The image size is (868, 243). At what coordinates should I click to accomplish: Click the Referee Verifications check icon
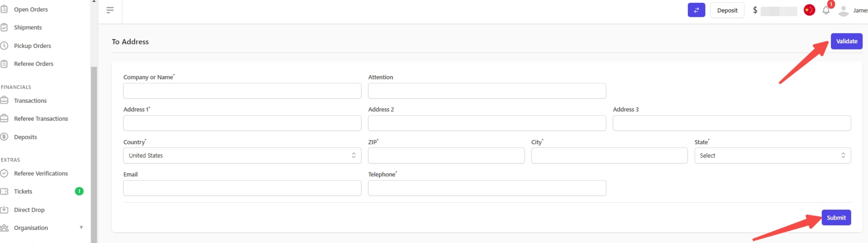pos(4,173)
